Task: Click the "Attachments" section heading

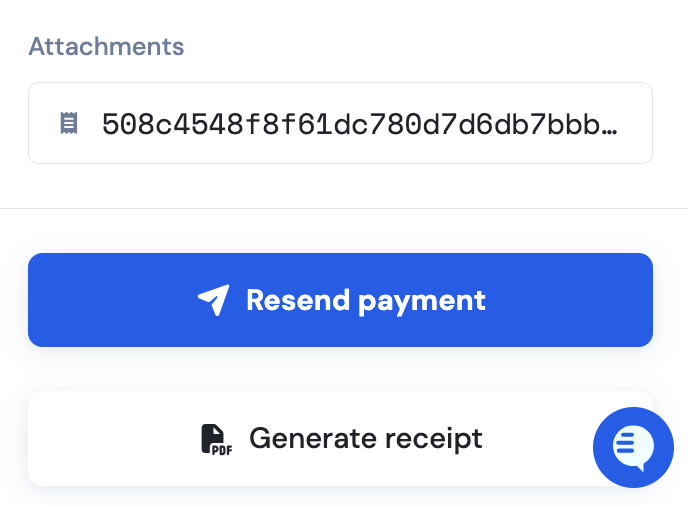Action: point(106,47)
